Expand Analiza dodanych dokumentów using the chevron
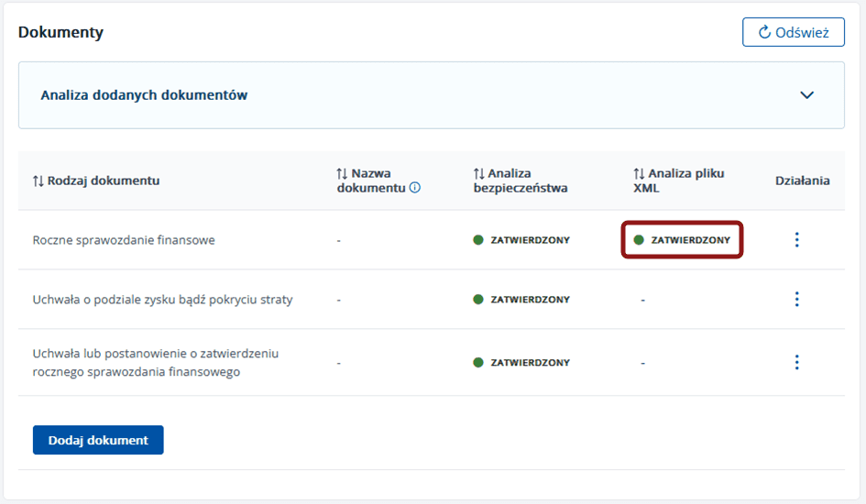 point(806,95)
